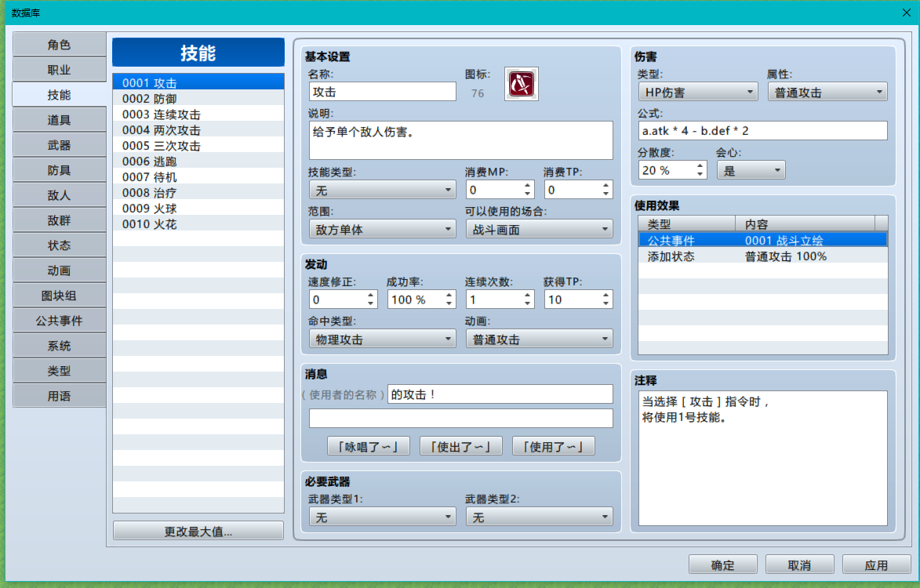
Task: Open the damage 类型 dropdown
Action: (698, 92)
